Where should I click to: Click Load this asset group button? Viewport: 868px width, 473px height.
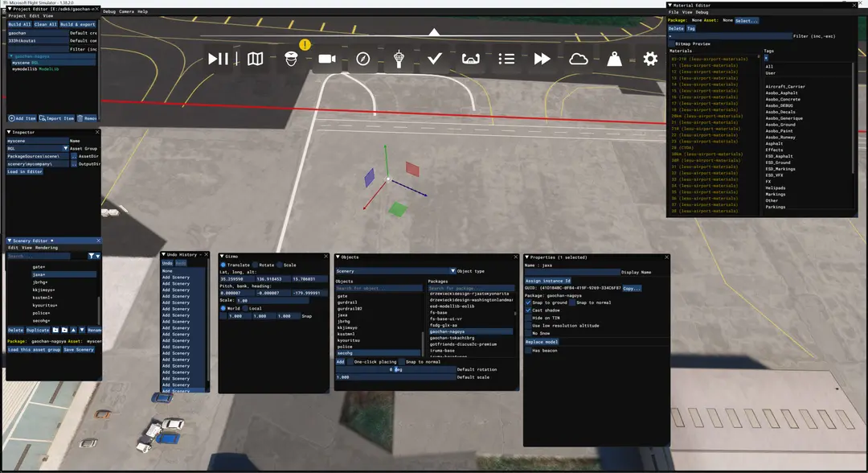point(34,349)
